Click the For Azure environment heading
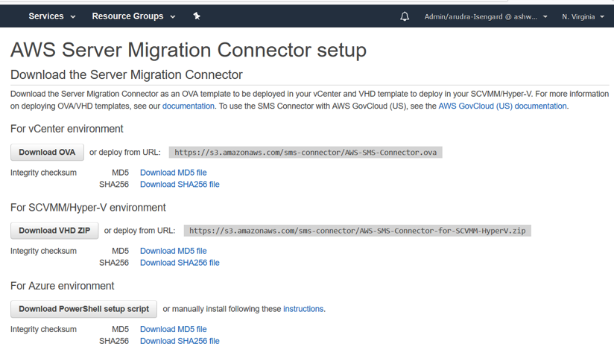 (63, 286)
